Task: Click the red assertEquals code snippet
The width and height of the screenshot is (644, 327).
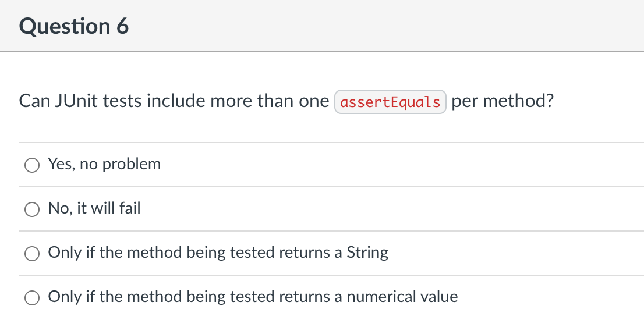Action: pos(390,102)
